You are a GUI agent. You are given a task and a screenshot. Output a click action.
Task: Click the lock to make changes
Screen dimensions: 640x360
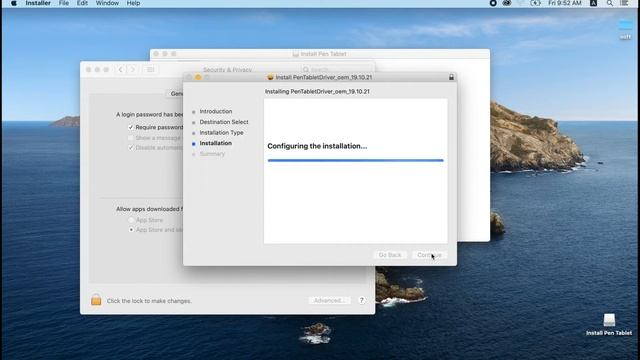click(x=96, y=300)
